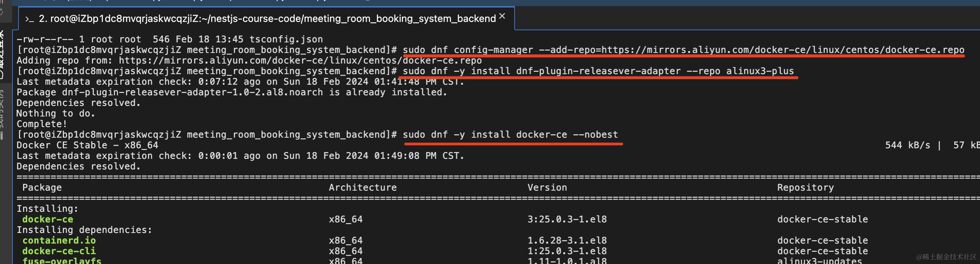Click the containerd.io package name
Viewport: 980px width, 264px height.
[59, 241]
